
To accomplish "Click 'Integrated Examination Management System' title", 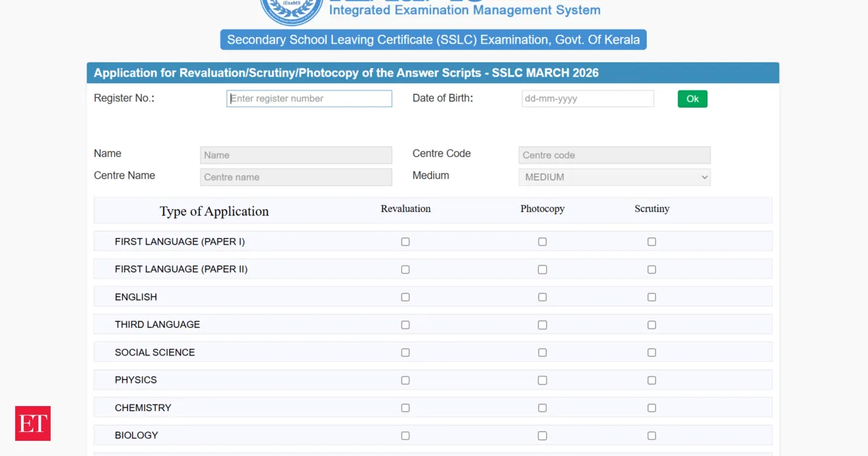I will (x=465, y=10).
